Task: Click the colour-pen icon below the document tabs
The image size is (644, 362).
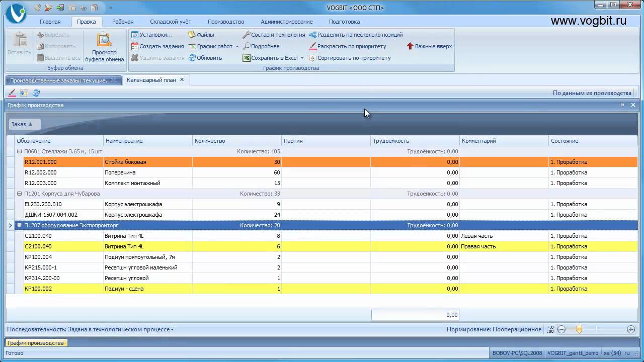Action: click(x=12, y=93)
